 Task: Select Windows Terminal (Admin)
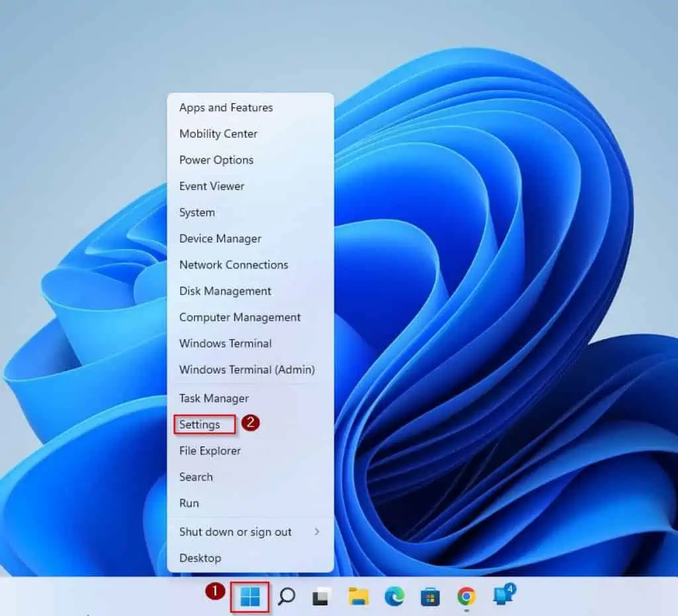click(247, 370)
